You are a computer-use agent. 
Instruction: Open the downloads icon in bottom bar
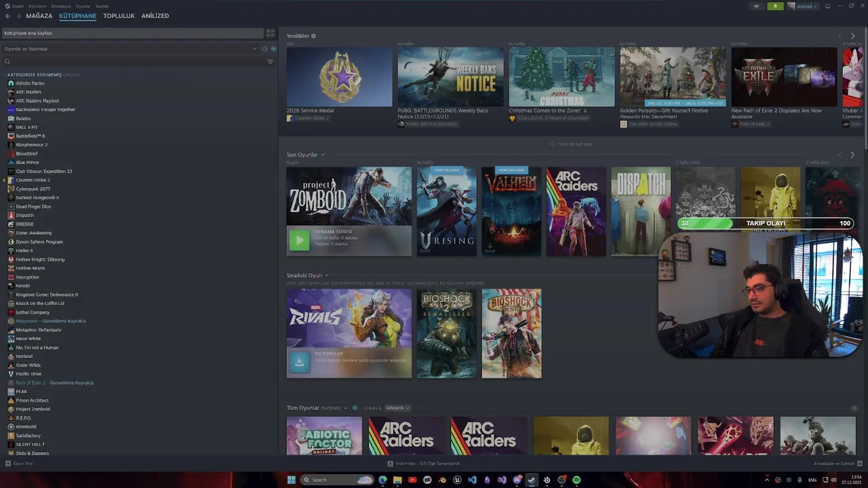point(390,464)
